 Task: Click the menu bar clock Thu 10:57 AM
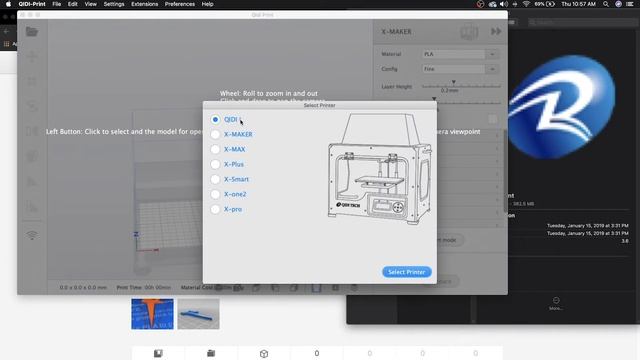[578, 4]
